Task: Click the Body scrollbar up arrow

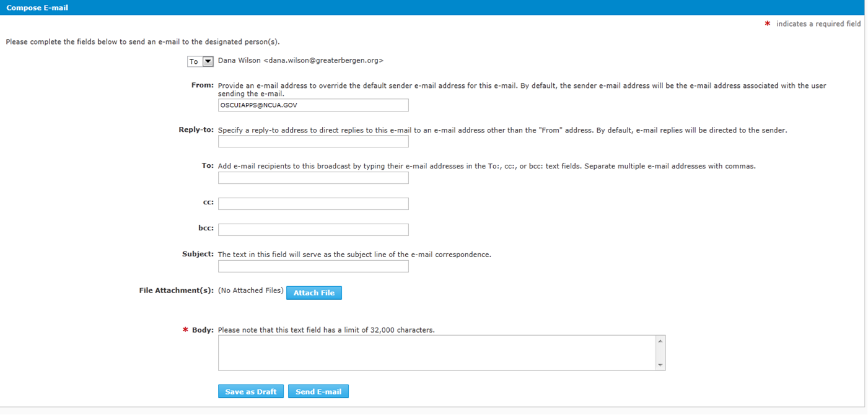Action: tap(660, 341)
